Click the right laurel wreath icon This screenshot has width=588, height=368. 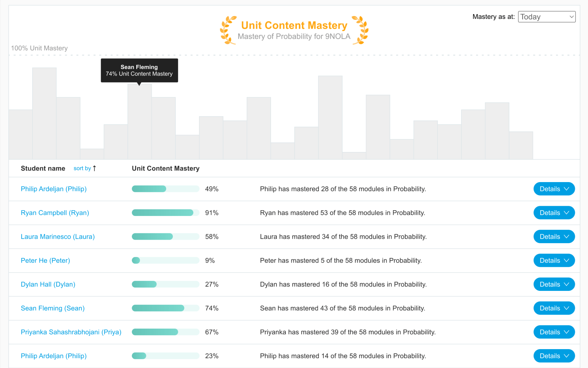point(360,30)
